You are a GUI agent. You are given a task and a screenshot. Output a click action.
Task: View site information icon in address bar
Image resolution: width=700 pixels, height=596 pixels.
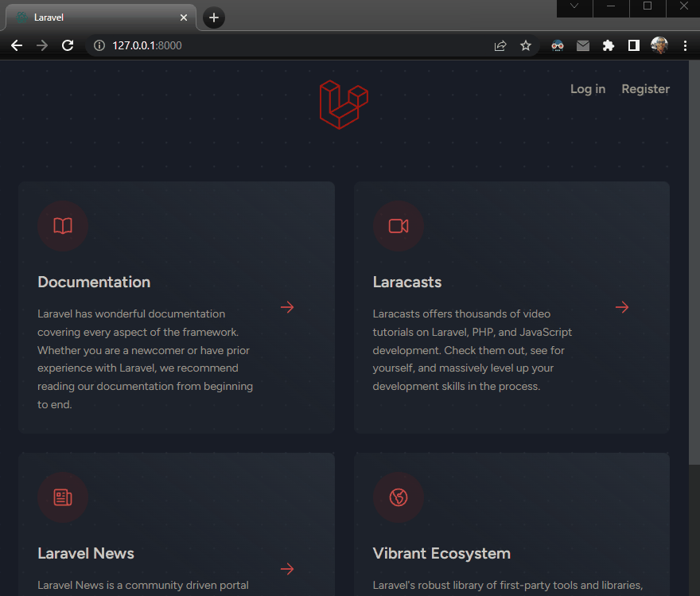point(99,45)
